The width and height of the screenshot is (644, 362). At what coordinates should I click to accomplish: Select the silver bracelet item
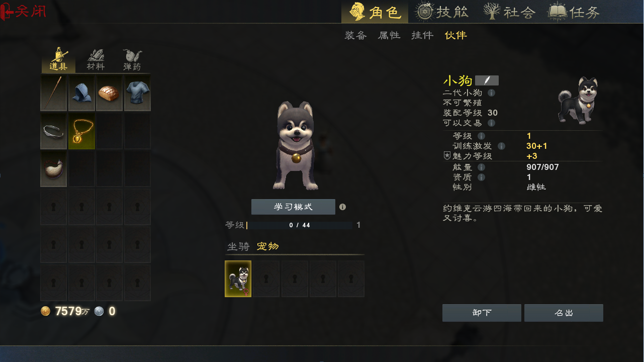[53, 131]
